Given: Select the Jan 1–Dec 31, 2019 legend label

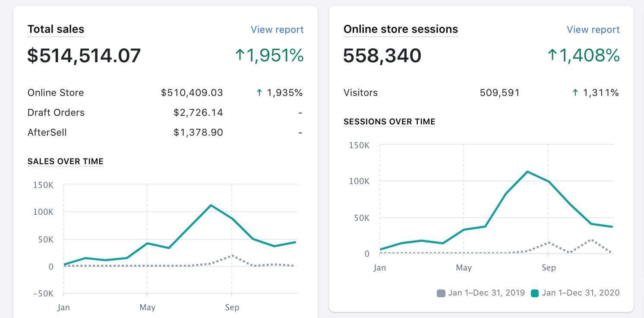Looking at the screenshot, I should [486, 293].
